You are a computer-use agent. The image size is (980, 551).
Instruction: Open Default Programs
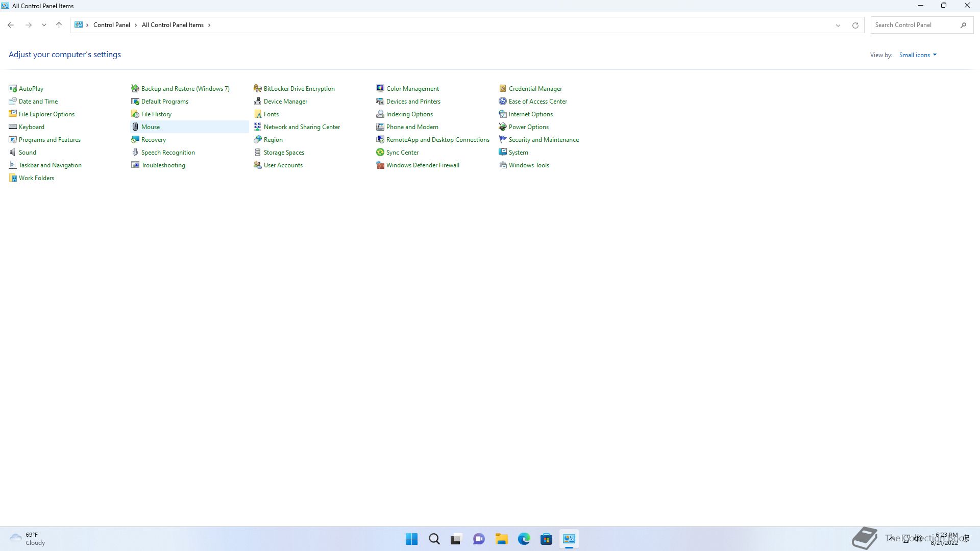tap(165, 102)
